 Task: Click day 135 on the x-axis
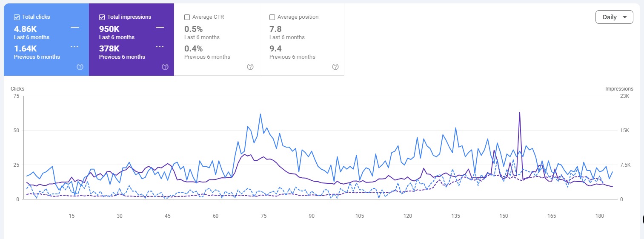(456, 216)
